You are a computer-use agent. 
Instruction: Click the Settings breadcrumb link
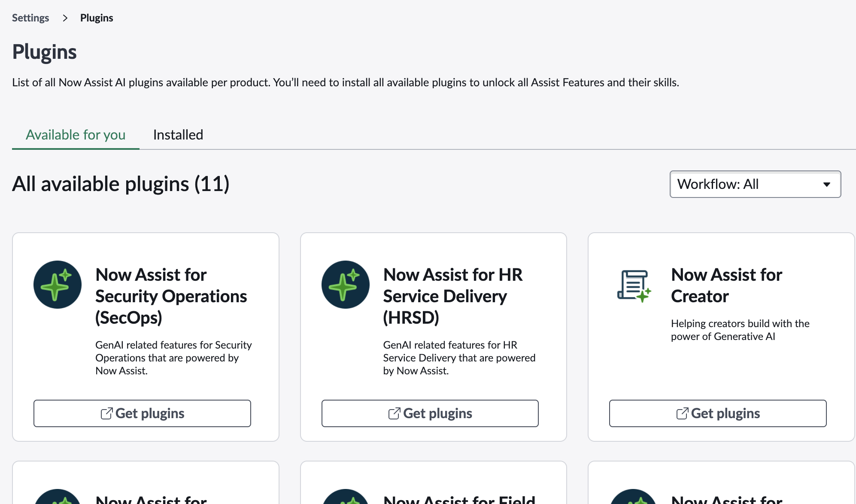click(x=30, y=18)
